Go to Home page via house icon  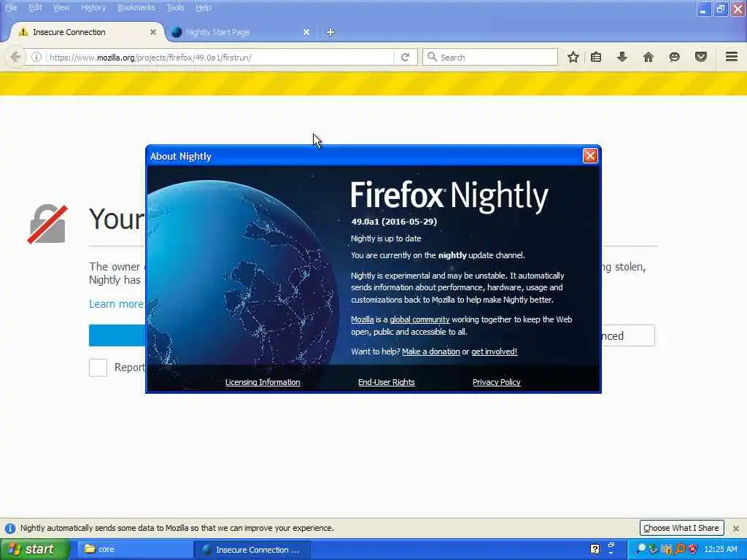tap(648, 57)
